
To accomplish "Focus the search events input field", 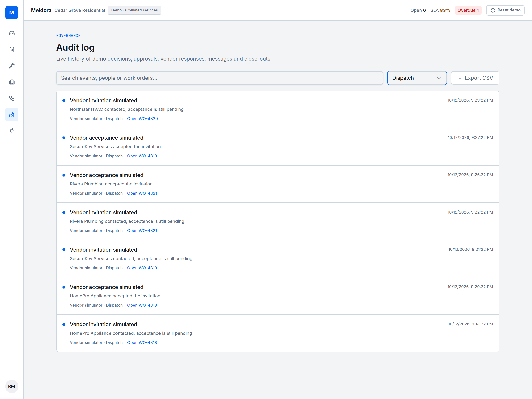I will (x=219, y=78).
